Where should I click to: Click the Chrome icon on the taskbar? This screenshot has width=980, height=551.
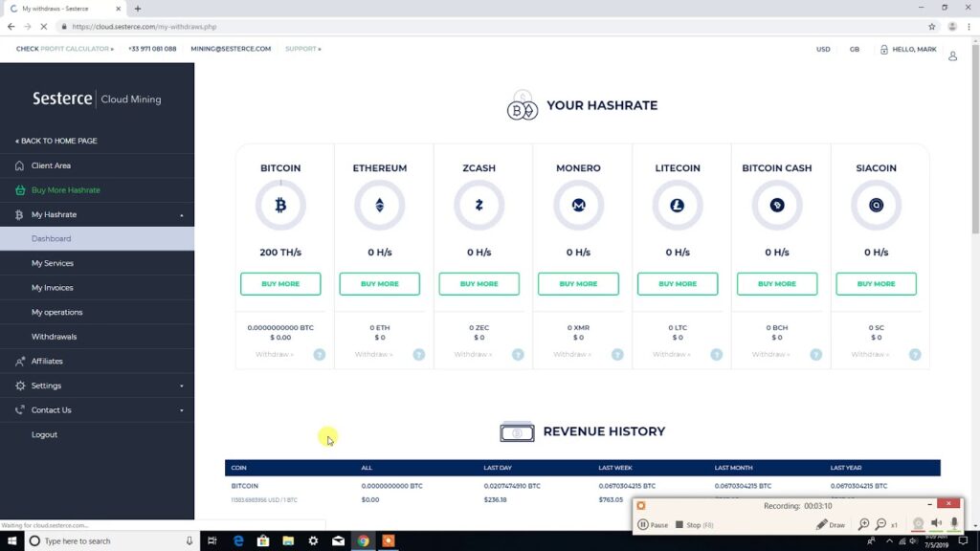coord(364,540)
